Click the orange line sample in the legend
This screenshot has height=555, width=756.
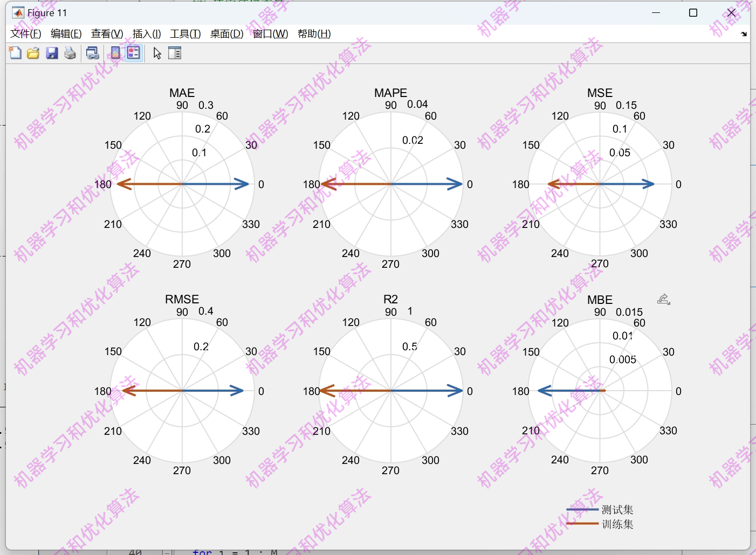582,523
